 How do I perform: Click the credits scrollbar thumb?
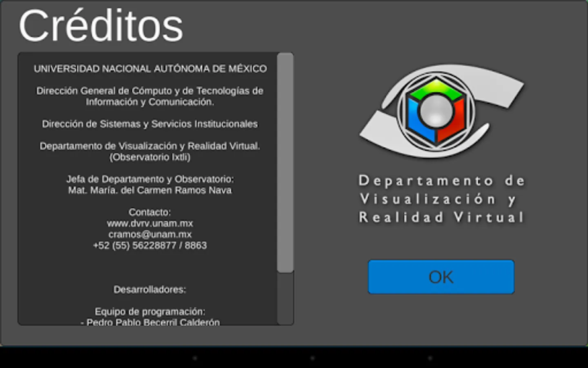pos(285,162)
